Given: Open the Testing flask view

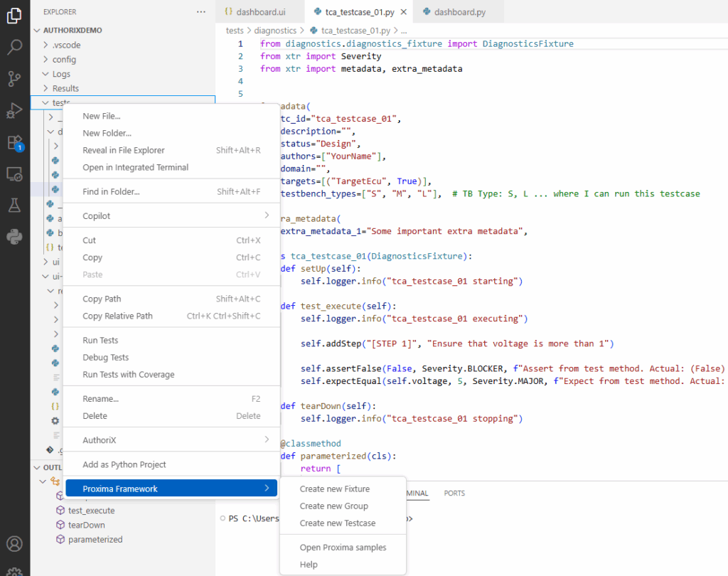Looking at the screenshot, I should [x=14, y=206].
